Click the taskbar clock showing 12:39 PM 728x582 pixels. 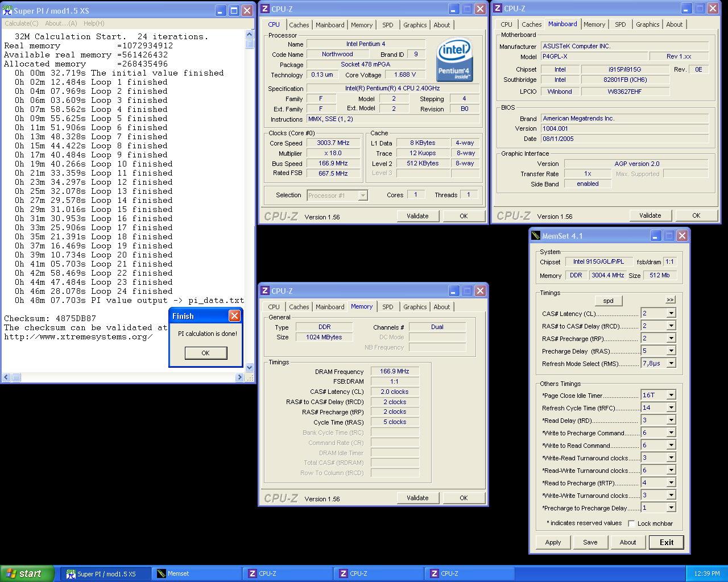pyautogui.click(x=707, y=573)
